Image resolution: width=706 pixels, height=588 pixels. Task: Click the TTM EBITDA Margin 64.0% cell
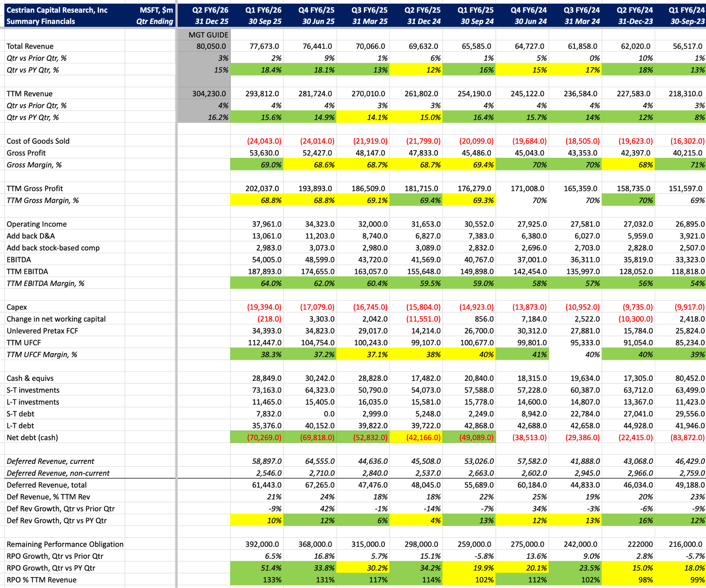coord(270,283)
